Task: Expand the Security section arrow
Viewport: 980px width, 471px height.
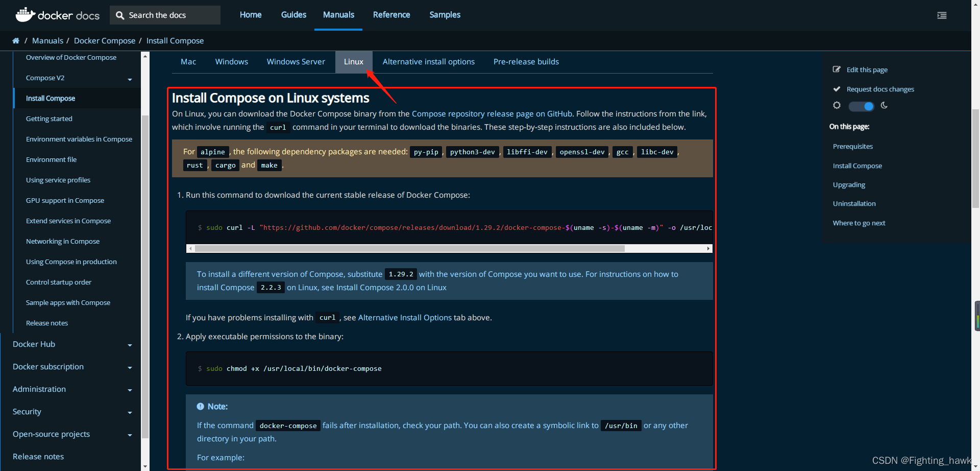Action: point(130,413)
